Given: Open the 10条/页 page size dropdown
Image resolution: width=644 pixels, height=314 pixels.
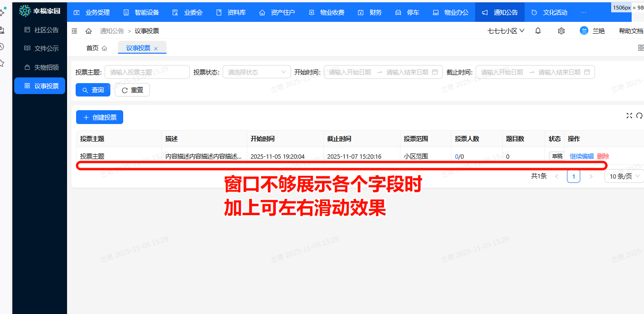Looking at the screenshot, I should tap(623, 176).
